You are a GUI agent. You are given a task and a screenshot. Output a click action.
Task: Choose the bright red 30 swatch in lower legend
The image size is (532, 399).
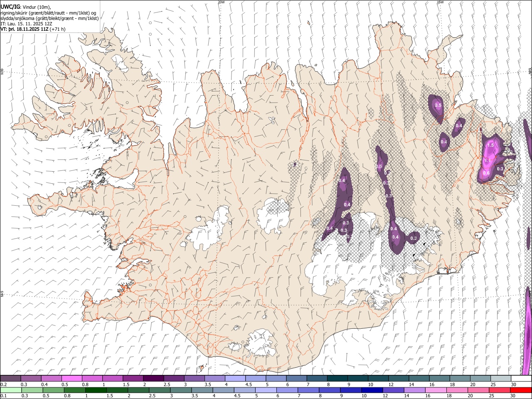[x=521, y=390]
